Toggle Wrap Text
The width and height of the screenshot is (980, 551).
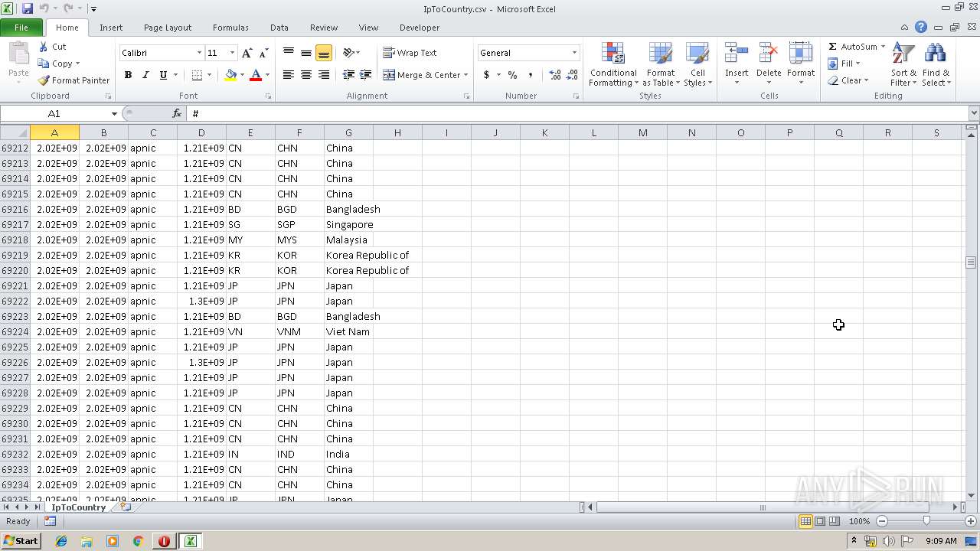[x=410, y=53]
